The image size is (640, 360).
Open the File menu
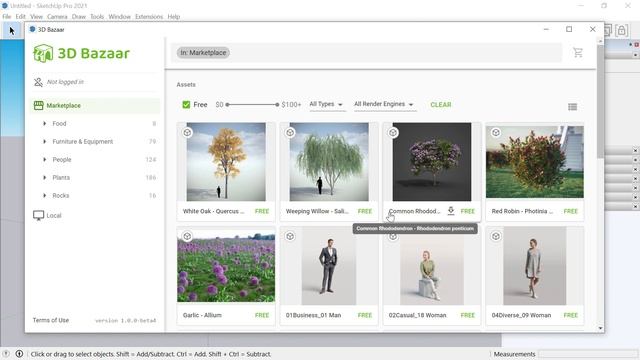7,17
